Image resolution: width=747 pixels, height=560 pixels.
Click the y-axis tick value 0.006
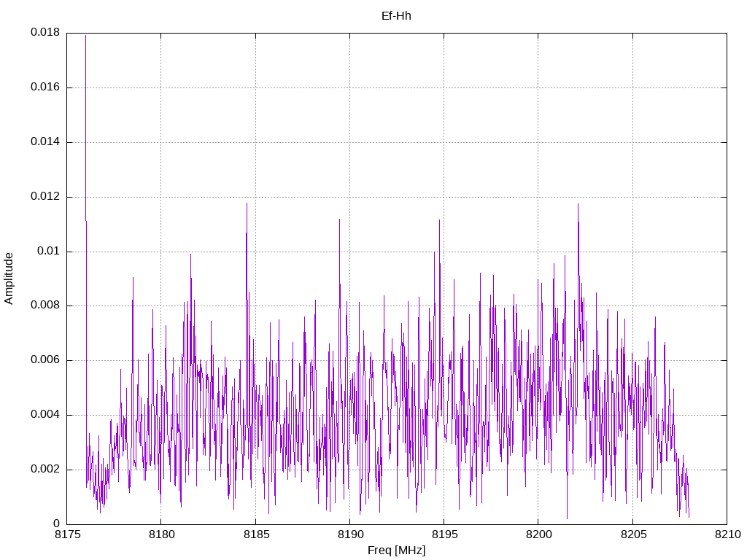click(45, 360)
